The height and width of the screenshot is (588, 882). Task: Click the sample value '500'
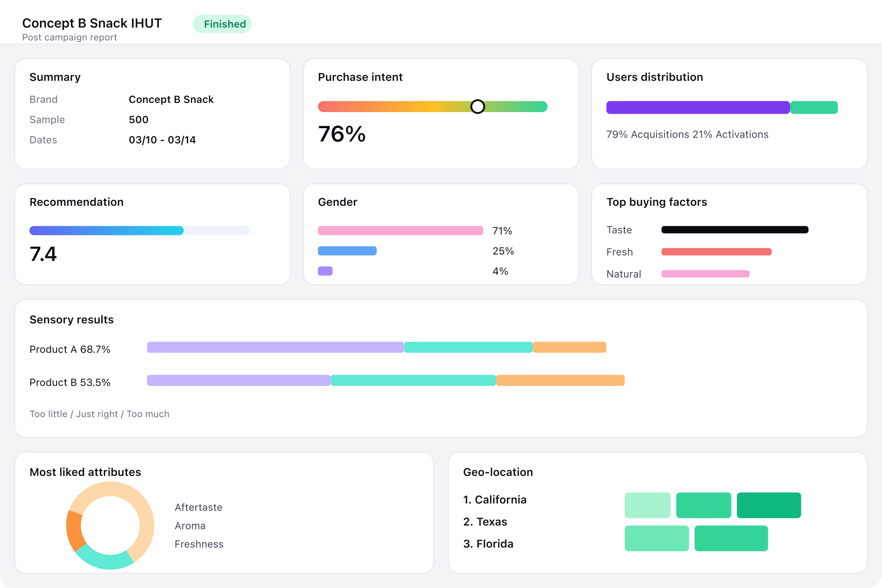click(x=139, y=120)
